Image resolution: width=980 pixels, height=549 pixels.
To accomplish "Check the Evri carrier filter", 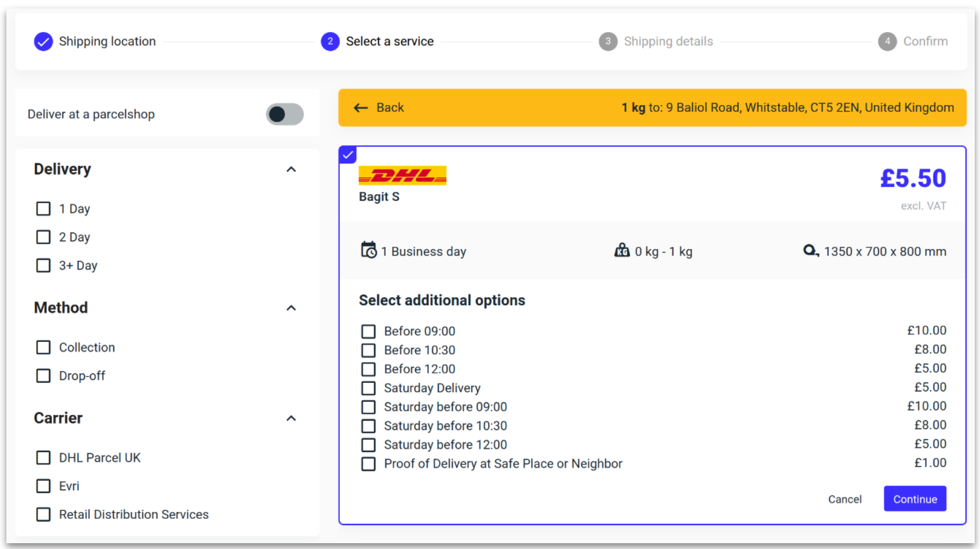I will [43, 486].
